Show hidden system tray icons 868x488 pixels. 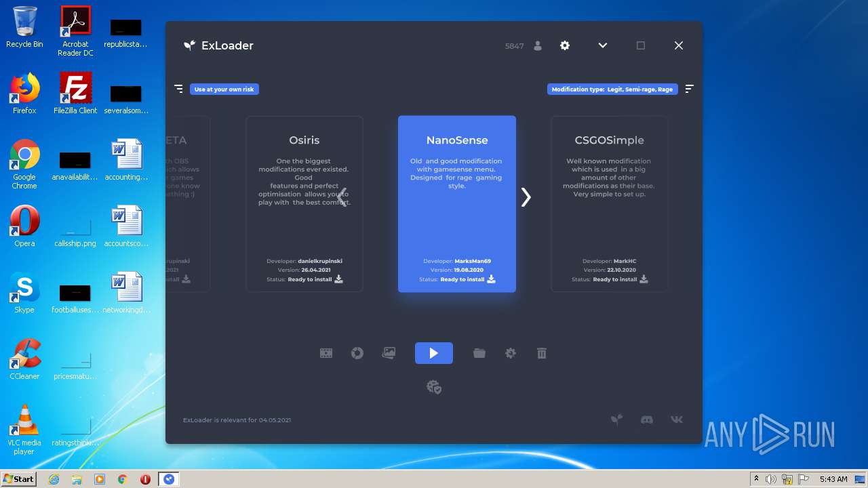[x=756, y=479]
